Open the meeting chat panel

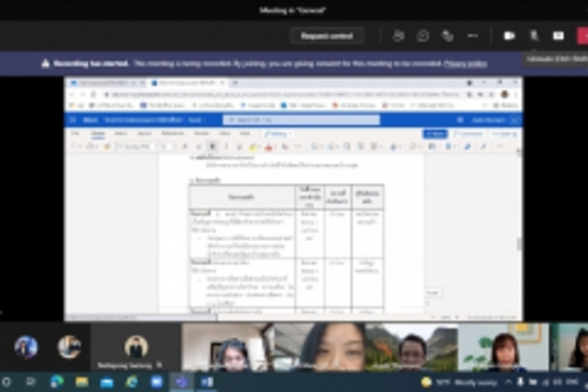tap(423, 36)
